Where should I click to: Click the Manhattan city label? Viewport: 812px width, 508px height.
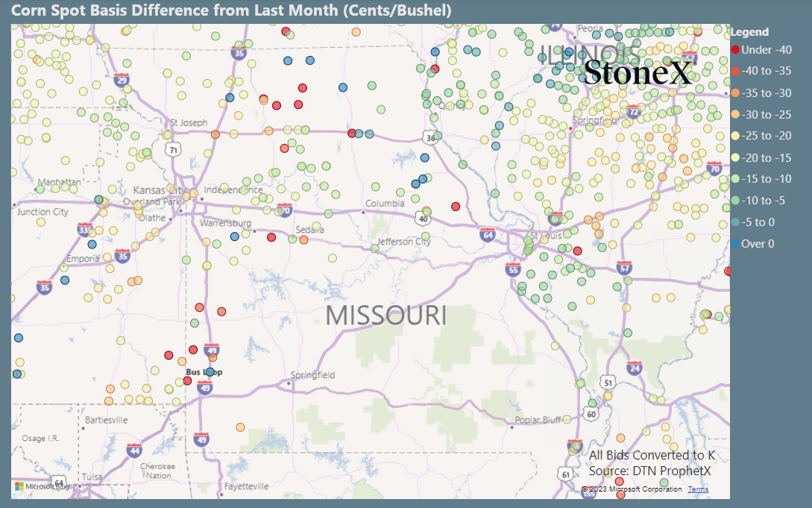pyautogui.click(x=59, y=182)
